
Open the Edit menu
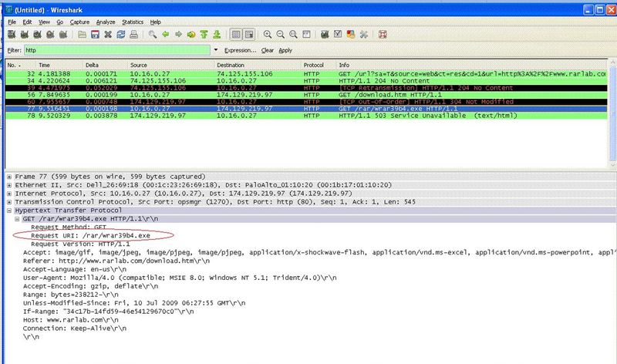click(x=27, y=22)
